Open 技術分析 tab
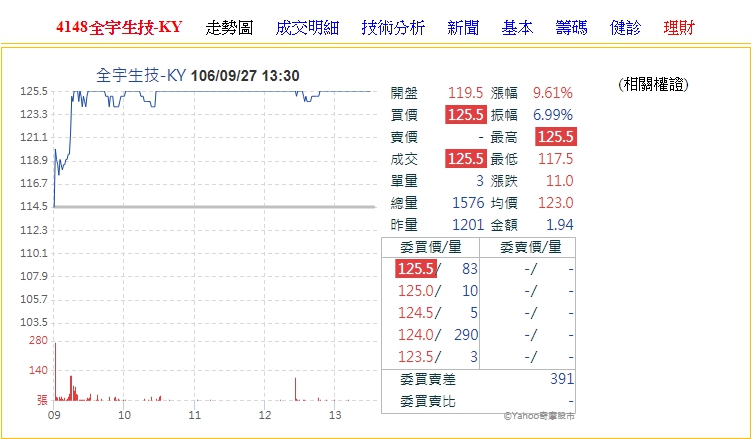The height and width of the screenshot is (439, 753). pyautogui.click(x=393, y=27)
